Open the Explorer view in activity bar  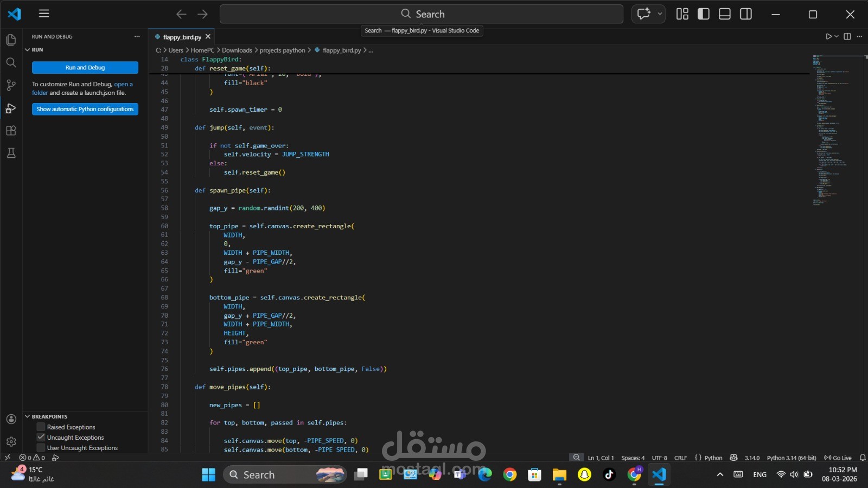click(11, 40)
